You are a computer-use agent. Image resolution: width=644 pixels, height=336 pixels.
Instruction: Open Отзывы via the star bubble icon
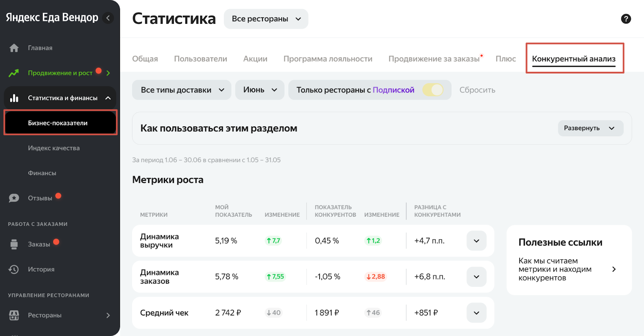(x=14, y=198)
